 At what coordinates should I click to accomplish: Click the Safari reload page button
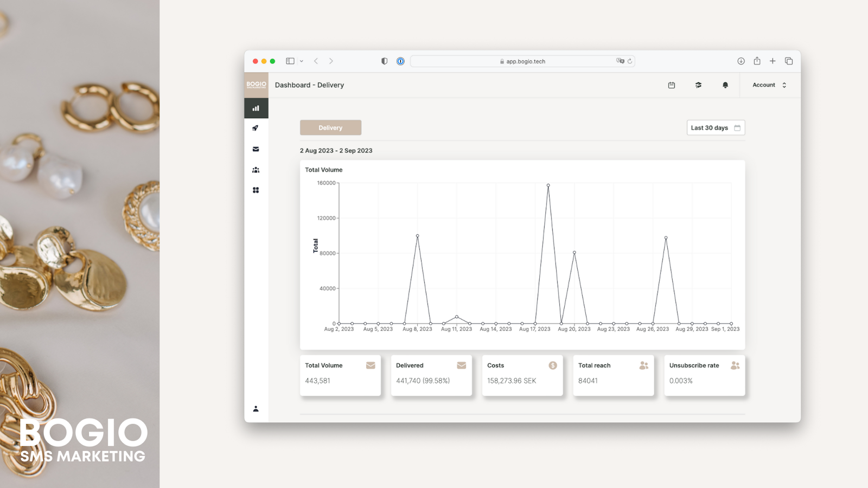coord(630,61)
